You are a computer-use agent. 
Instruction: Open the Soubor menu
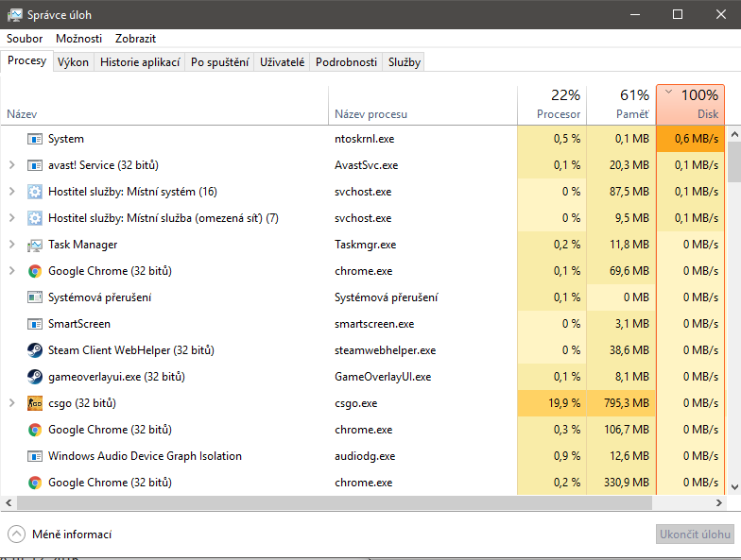25,39
